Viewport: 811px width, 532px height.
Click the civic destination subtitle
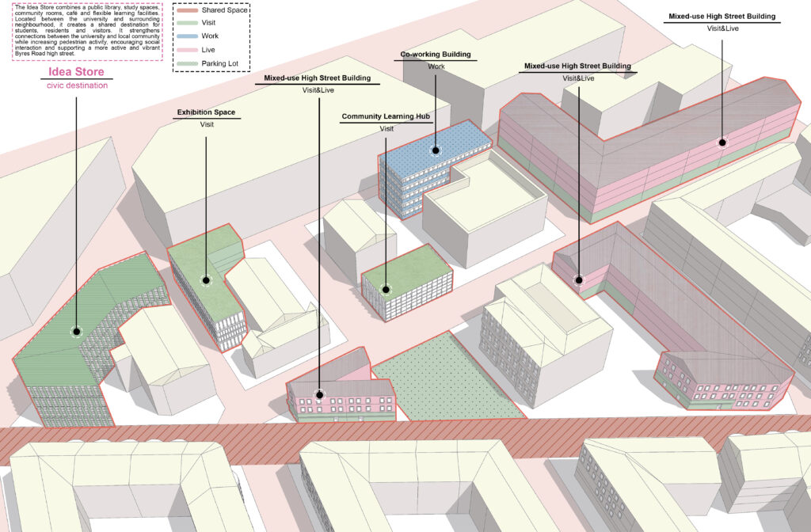point(77,85)
